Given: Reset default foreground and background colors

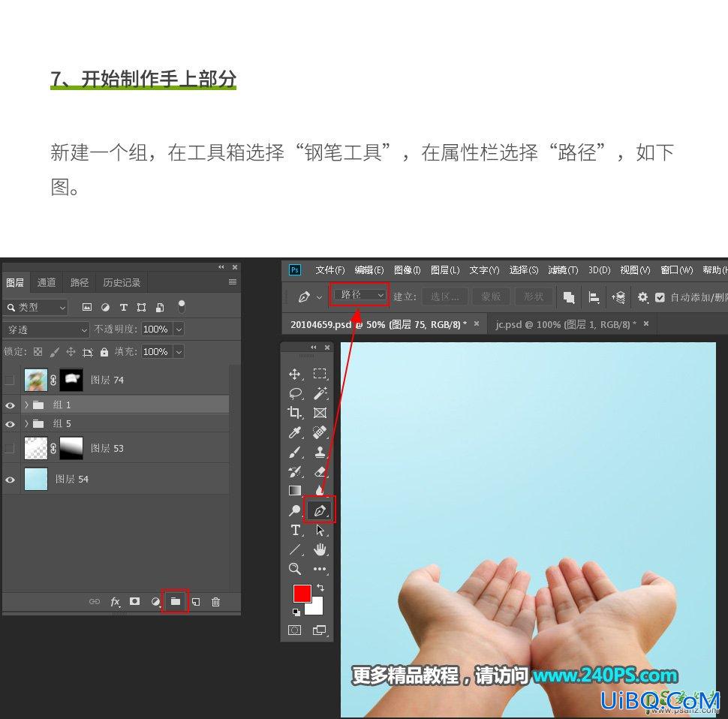Looking at the screenshot, I should 296,612.
